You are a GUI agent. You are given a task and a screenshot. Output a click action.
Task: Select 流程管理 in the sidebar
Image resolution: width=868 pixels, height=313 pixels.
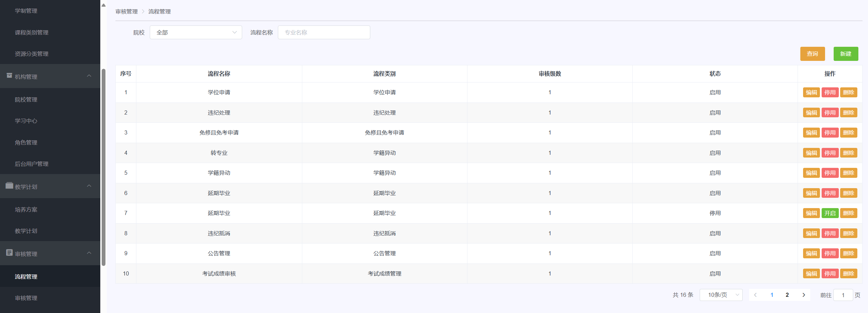(26, 277)
